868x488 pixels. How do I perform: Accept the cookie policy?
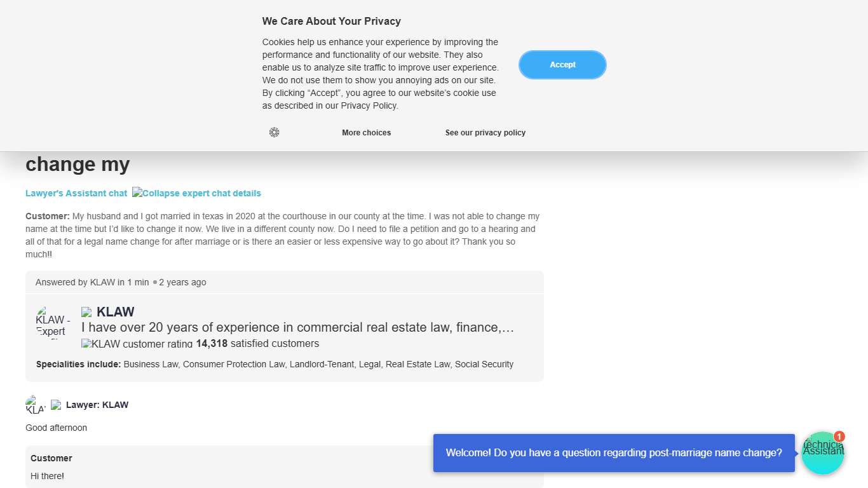coord(562,65)
